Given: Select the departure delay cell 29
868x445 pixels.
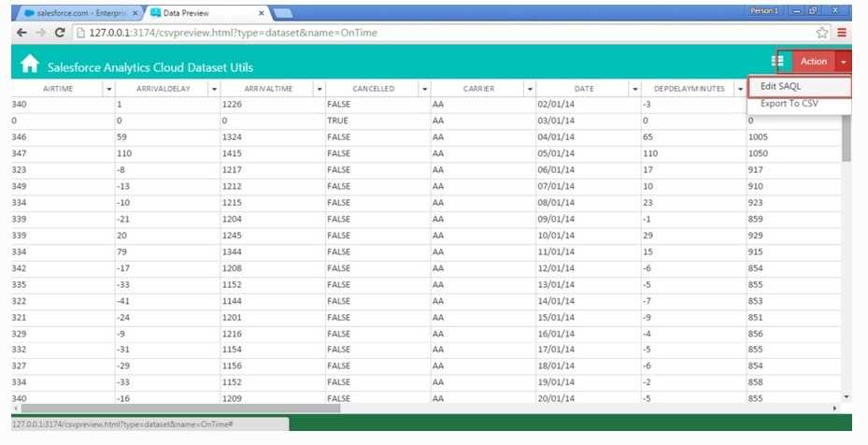Looking at the screenshot, I should [x=693, y=236].
